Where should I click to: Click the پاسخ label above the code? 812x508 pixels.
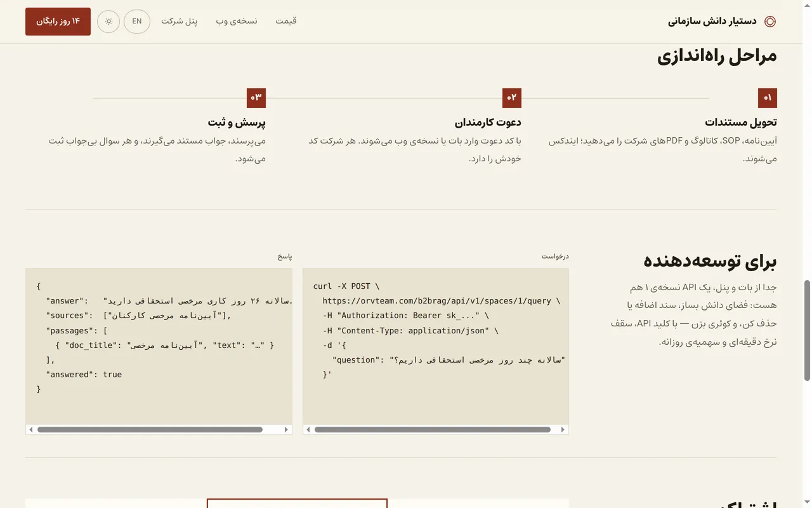tap(285, 257)
